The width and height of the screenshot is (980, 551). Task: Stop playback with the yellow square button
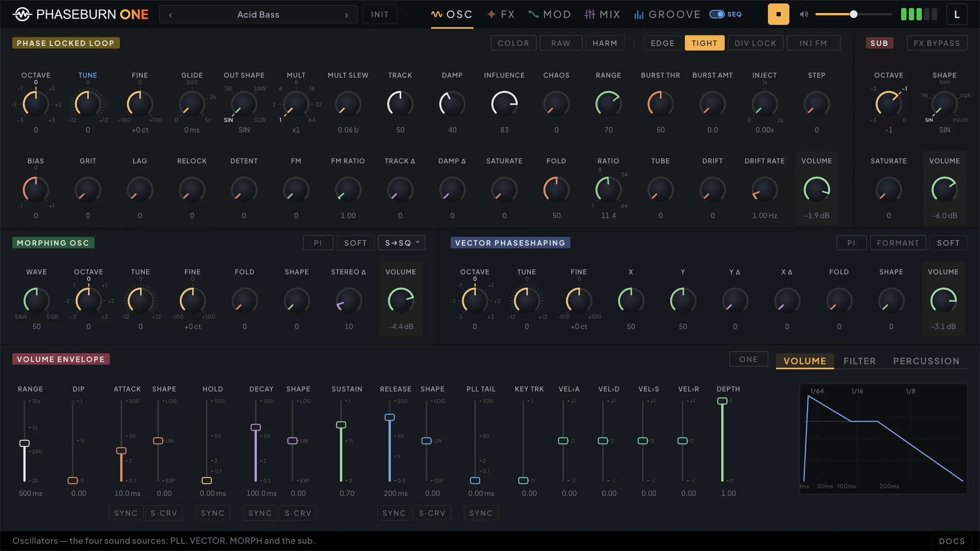(778, 15)
